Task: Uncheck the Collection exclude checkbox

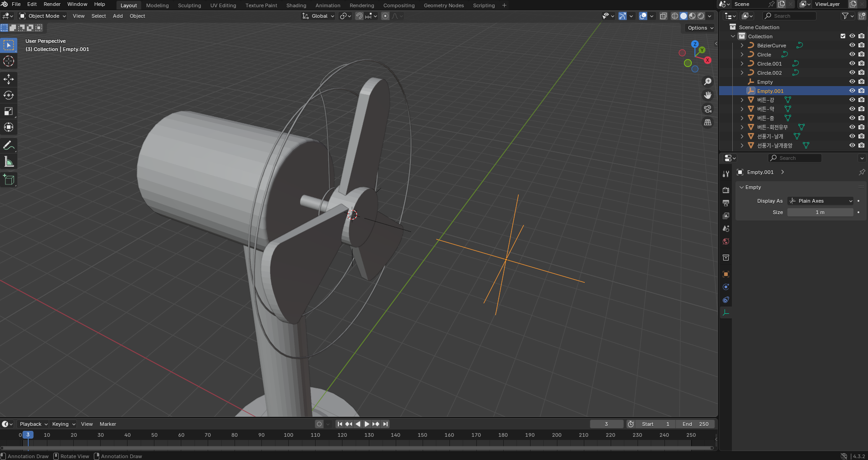Action: pos(842,36)
